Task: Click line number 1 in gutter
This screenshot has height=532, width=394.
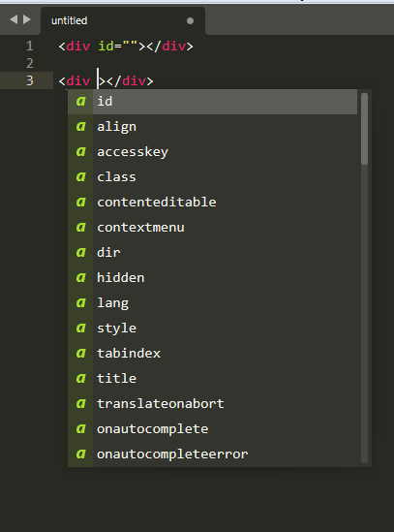Action: coord(30,46)
